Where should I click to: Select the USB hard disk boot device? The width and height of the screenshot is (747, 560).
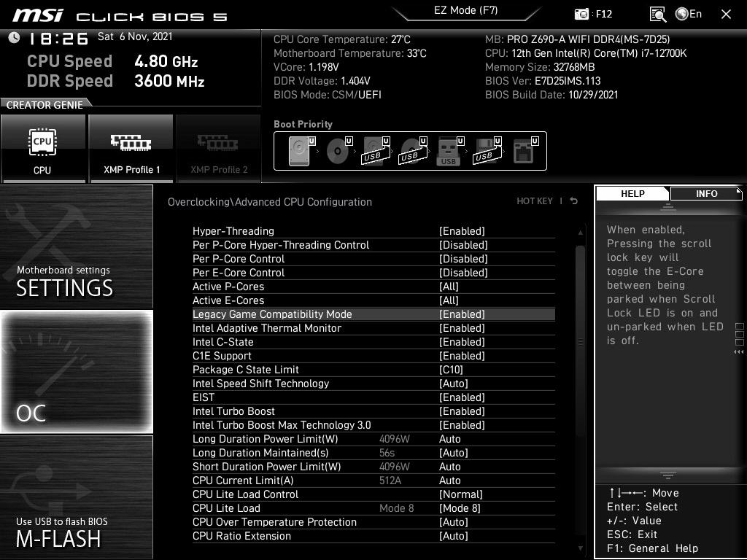(x=376, y=151)
